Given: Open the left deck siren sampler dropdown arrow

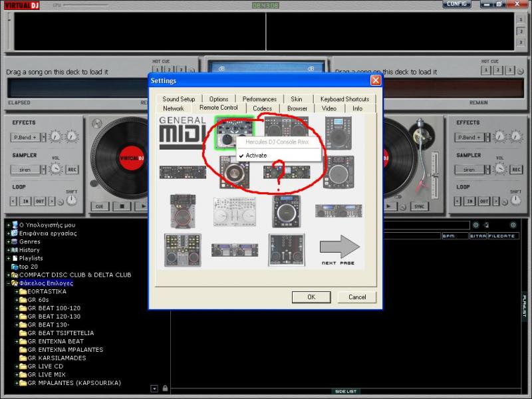Looking at the screenshot, I should (43, 170).
